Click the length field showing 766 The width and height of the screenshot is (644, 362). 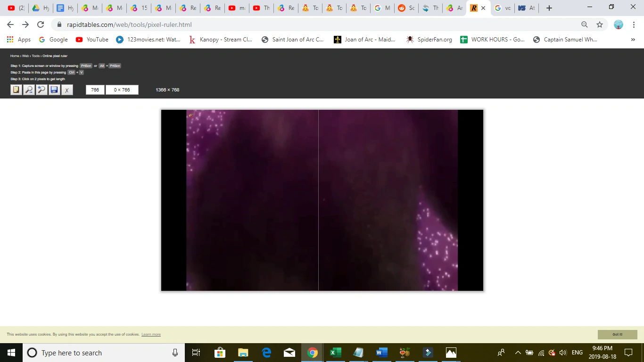(95, 90)
